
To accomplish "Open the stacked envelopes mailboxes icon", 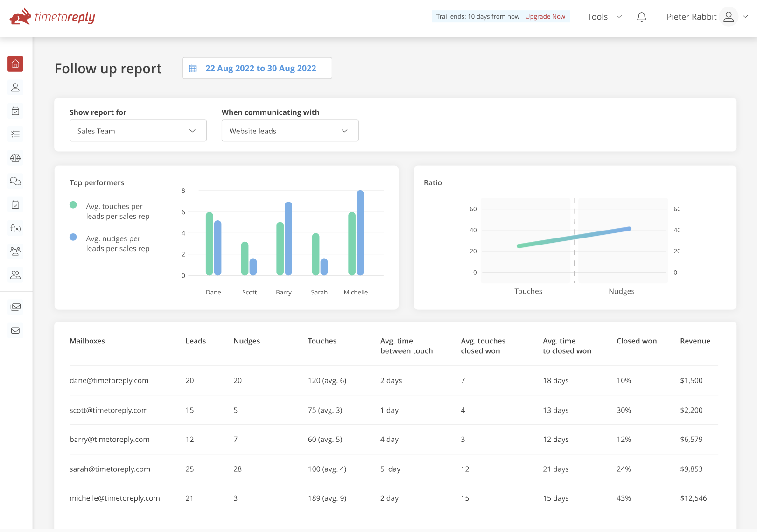I will [x=15, y=307].
